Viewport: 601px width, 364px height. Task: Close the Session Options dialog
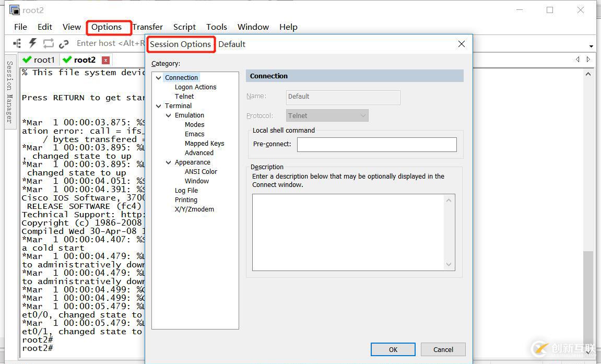462,44
